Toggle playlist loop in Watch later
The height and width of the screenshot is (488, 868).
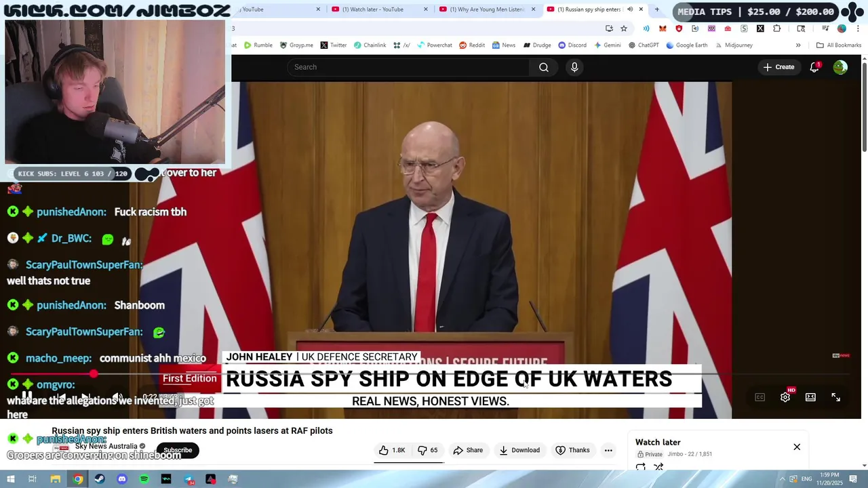[x=641, y=467]
